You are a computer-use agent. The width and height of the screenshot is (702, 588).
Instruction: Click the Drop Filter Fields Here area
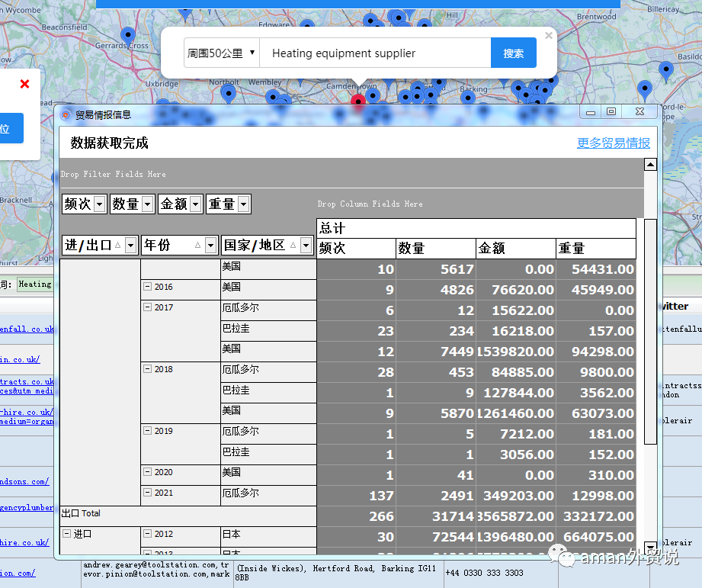coord(351,174)
